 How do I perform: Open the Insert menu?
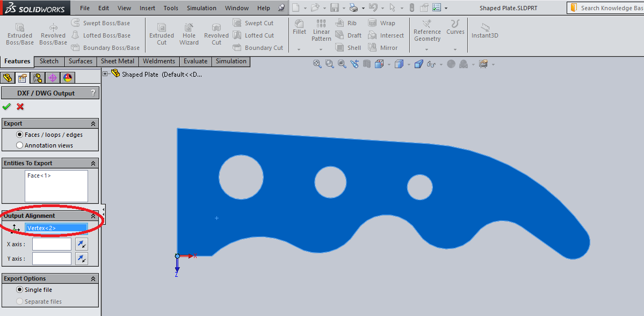coord(147,8)
